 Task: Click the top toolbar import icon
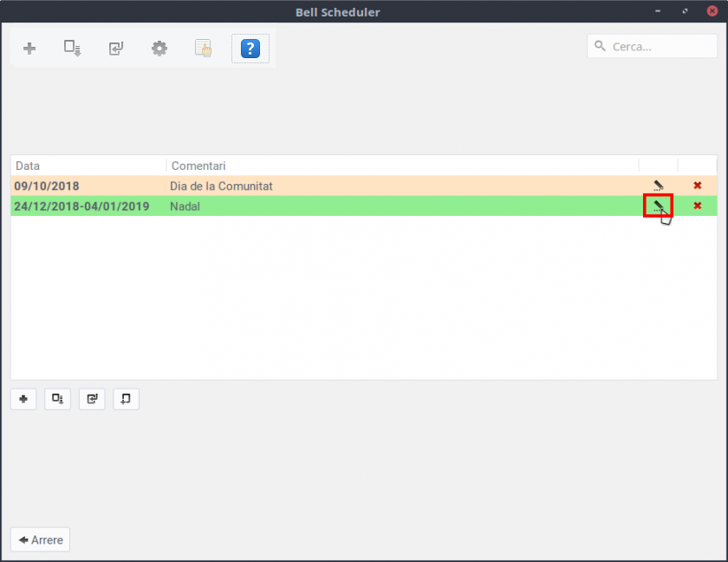pyautogui.click(x=116, y=49)
